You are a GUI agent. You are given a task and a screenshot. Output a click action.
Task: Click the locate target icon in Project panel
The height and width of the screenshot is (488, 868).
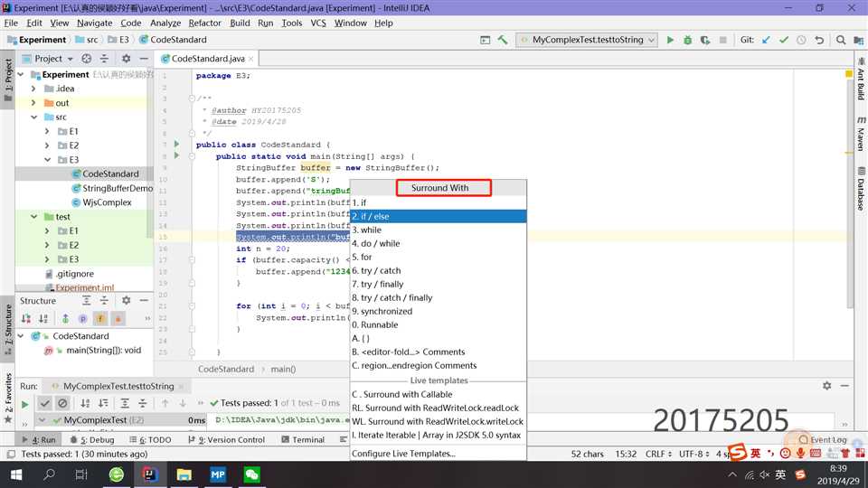87,58
